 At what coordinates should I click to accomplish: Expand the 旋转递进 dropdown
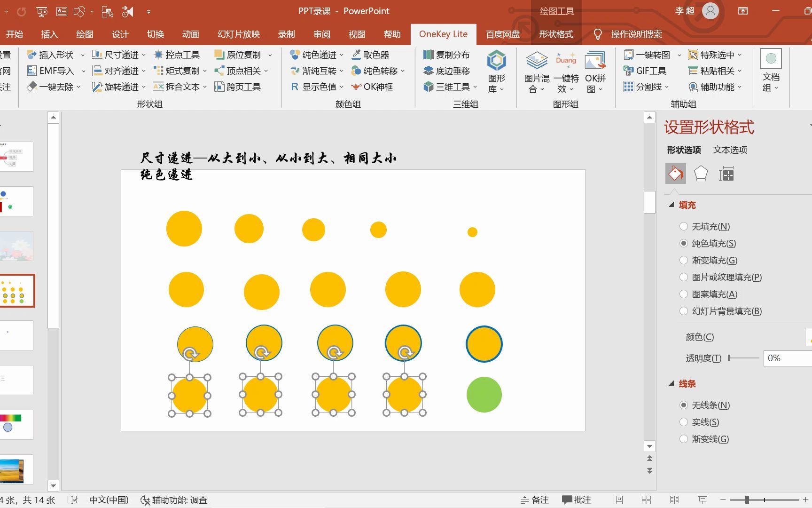click(144, 87)
